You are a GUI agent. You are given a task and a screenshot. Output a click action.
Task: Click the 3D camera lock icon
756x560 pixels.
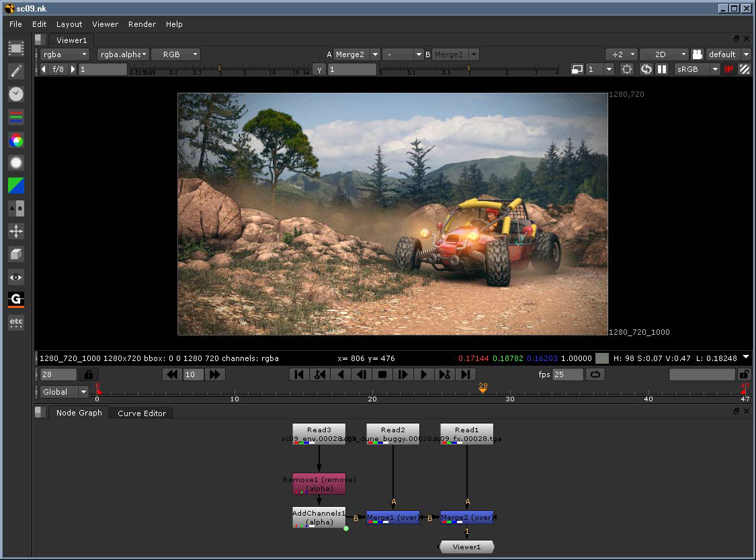click(x=697, y=54)
